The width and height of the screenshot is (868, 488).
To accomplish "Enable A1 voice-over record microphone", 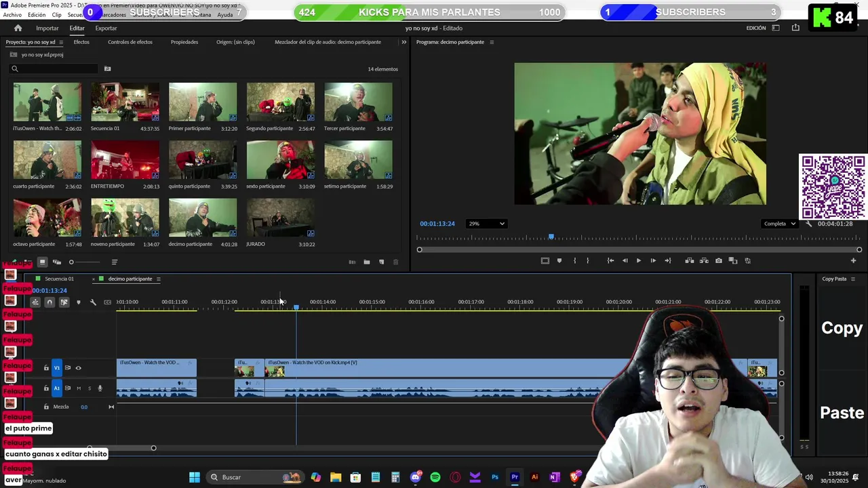I will pos(100,388).
